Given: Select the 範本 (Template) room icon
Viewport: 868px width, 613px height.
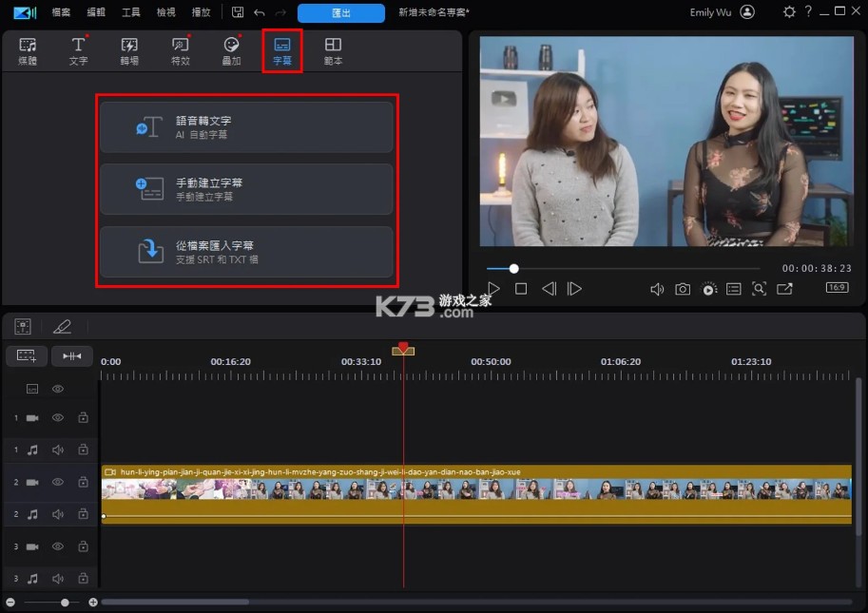Looking at the screenshot, I should click(x=332, y=50).
